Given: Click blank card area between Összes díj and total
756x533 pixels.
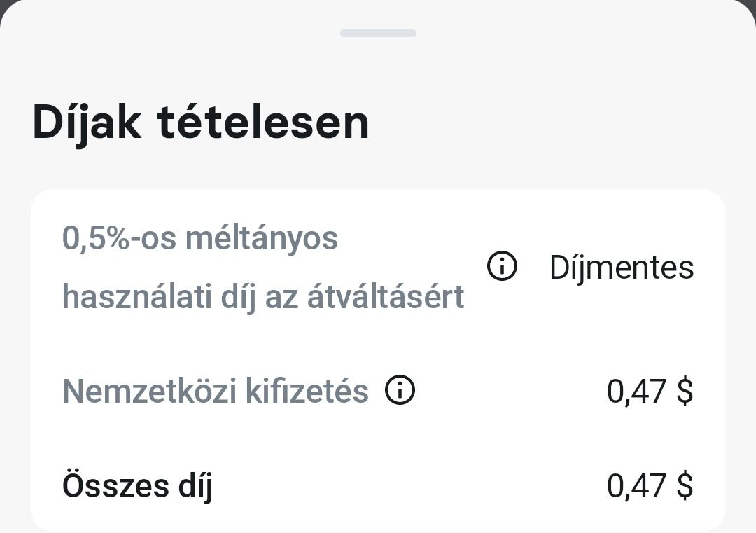Looking at the screenshot, I should (x=409, y=486).
